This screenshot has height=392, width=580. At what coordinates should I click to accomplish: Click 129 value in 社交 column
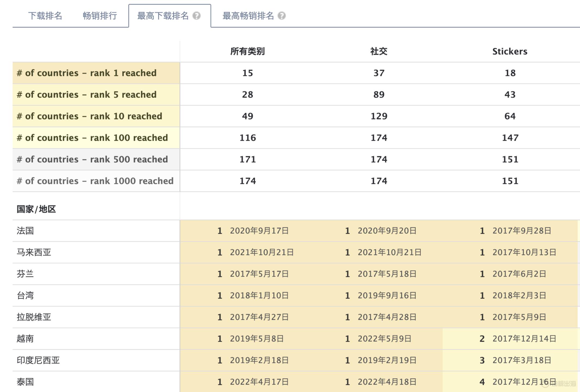pos(379,116)
